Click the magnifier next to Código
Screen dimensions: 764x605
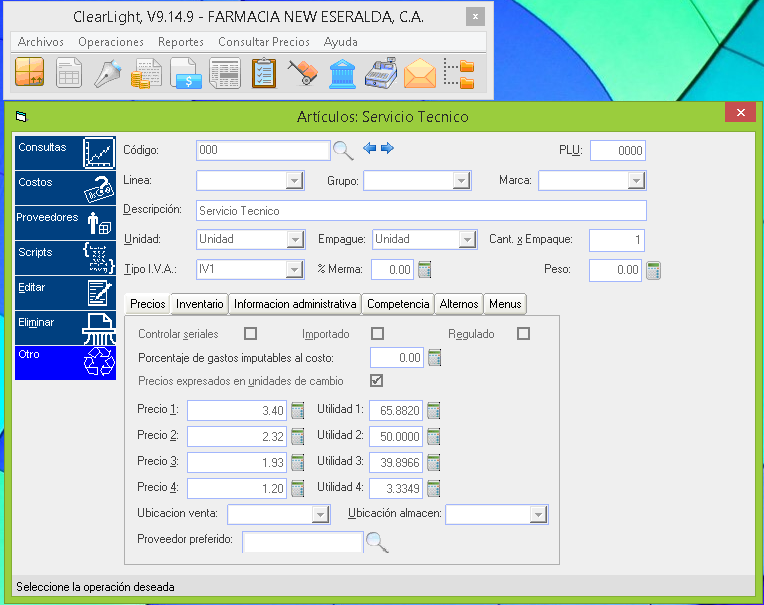pos(343,151)
